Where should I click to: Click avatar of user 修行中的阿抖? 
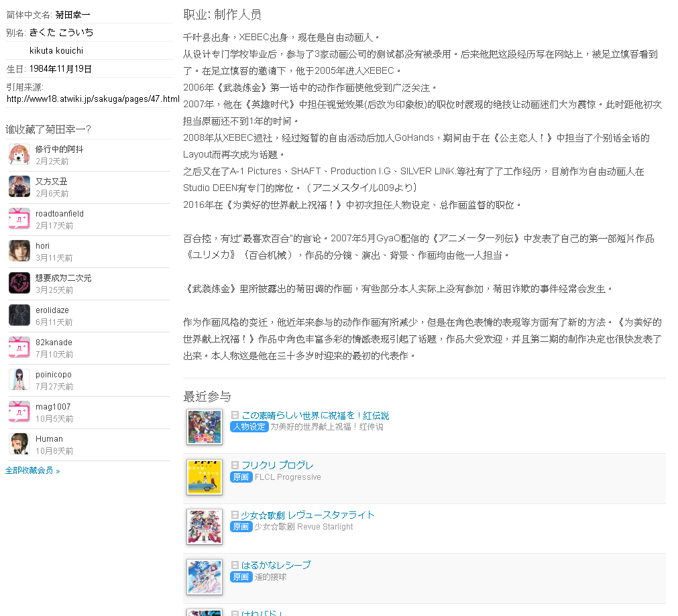pos(19,154)
